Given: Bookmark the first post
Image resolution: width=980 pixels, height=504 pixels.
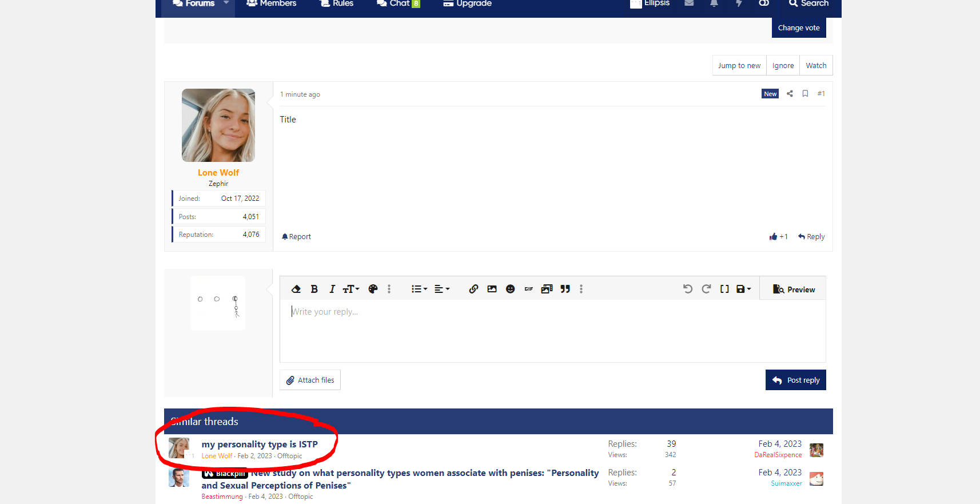Looking at the screenshot, I should click(x=805, y=94).
